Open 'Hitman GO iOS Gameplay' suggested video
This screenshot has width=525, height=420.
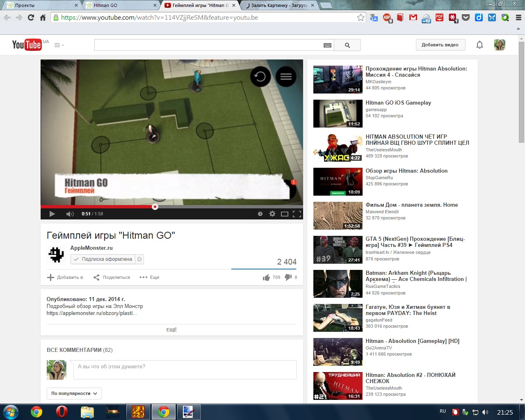[398, 103]
